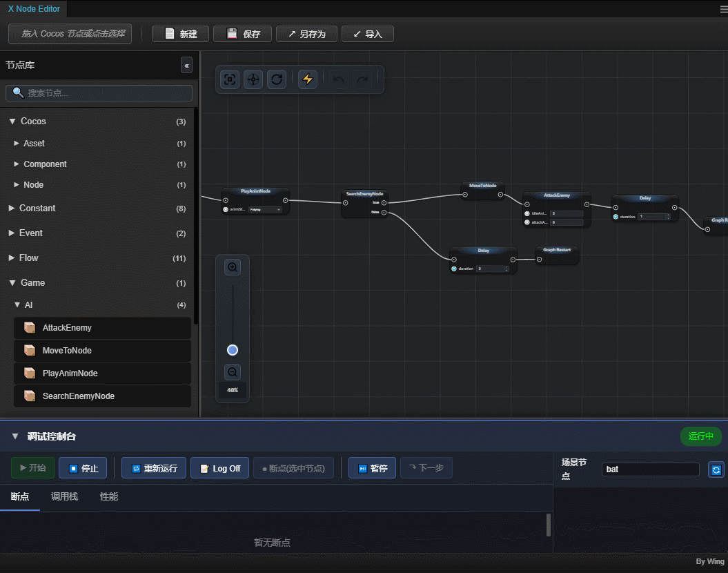Switch to the 调用栈 tab
This screenshot has width=728, height=573.
point(65,497)
